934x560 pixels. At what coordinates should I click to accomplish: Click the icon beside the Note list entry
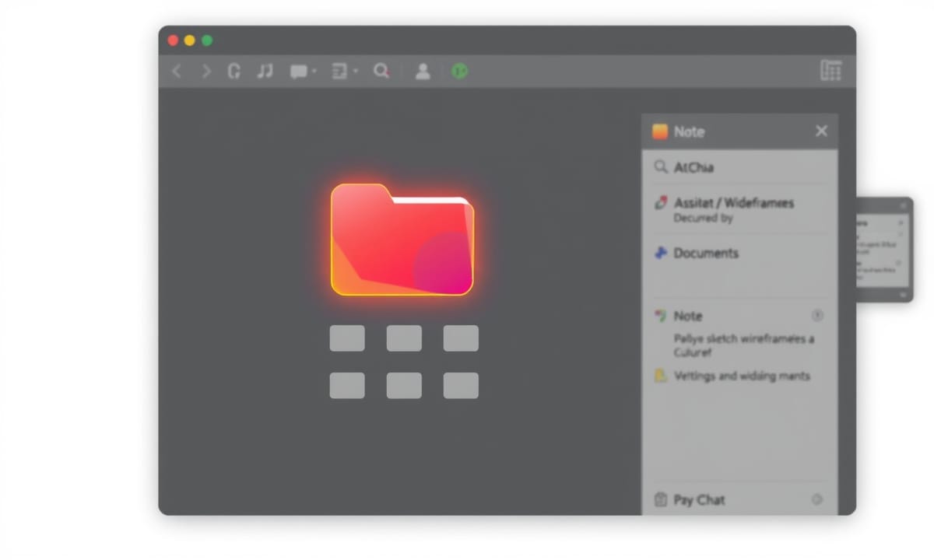click(661, 316)
